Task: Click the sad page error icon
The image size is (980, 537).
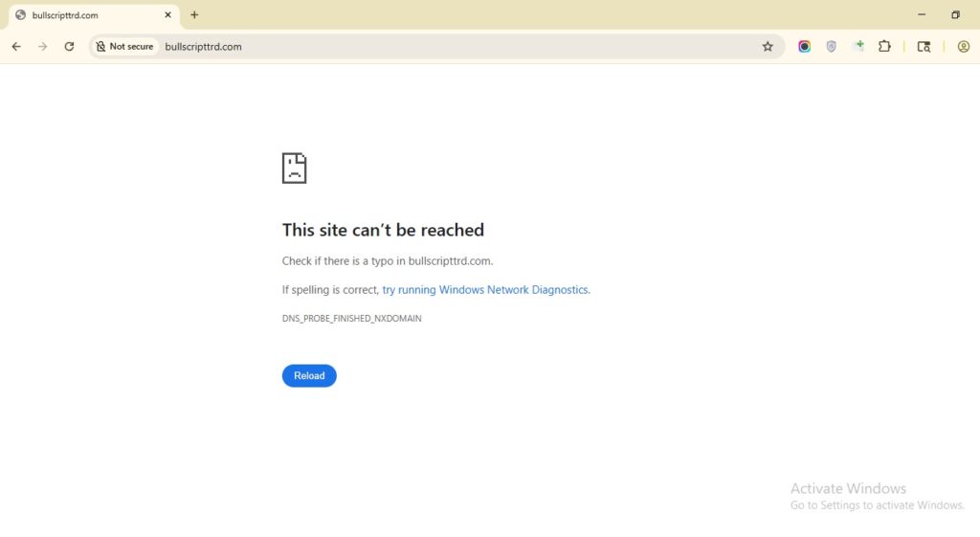Action: tap(294, 168)
